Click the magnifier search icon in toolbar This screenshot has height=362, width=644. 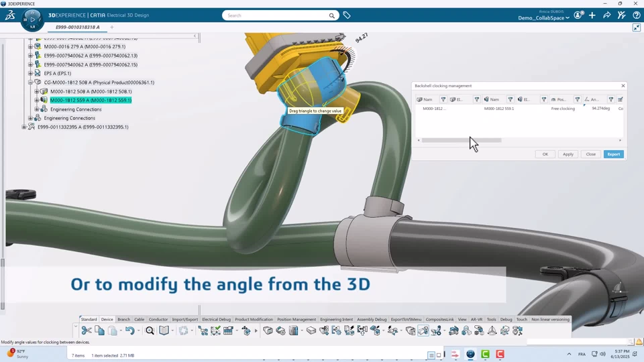click(150, 330)
